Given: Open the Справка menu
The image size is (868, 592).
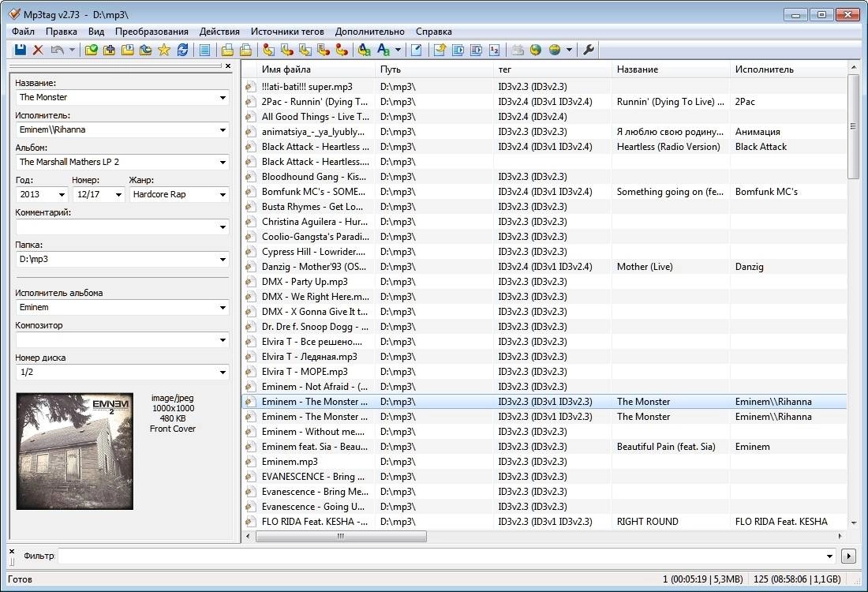Looking at the screenshot, I should (x=434, y=32).
